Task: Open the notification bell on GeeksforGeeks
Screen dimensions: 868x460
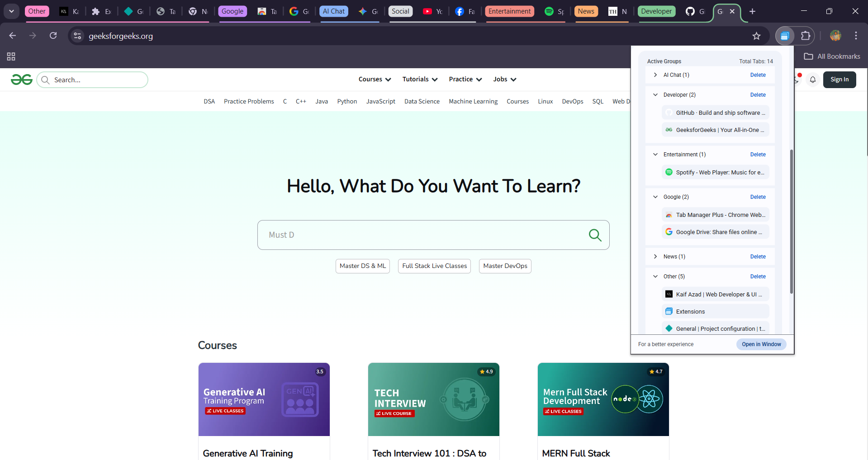Action: click(x=813, y=80)
